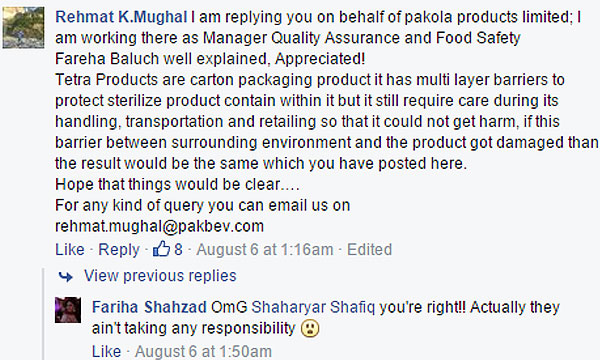Viewport: 600px width, 360px height.
Task: Click the surprised emoji in reply
Action: point(310,329)
